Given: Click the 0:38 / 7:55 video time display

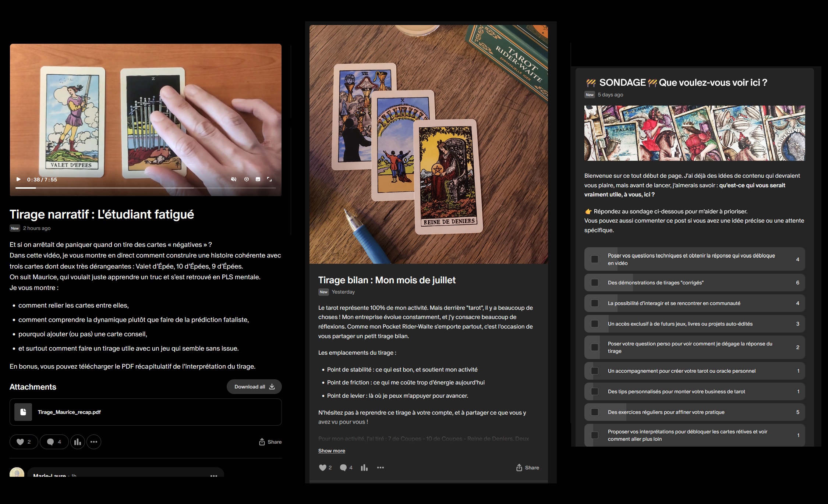Looking at the screenshot, I should tap(42, 180).
